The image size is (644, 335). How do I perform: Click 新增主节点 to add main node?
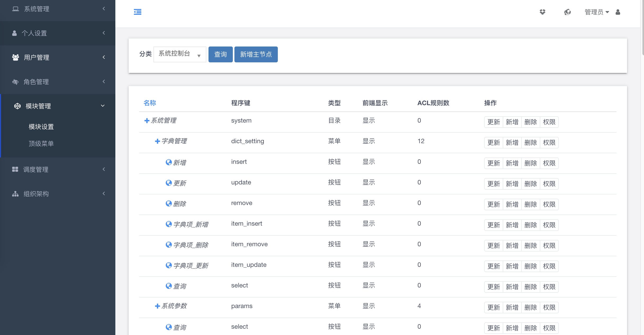click(x=256, y=54)
